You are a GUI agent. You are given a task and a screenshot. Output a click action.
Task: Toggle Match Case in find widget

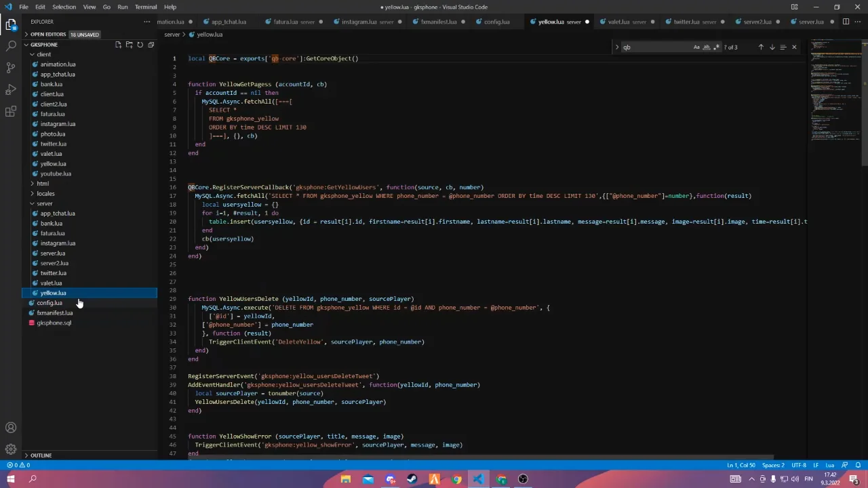tap(696, 47)
